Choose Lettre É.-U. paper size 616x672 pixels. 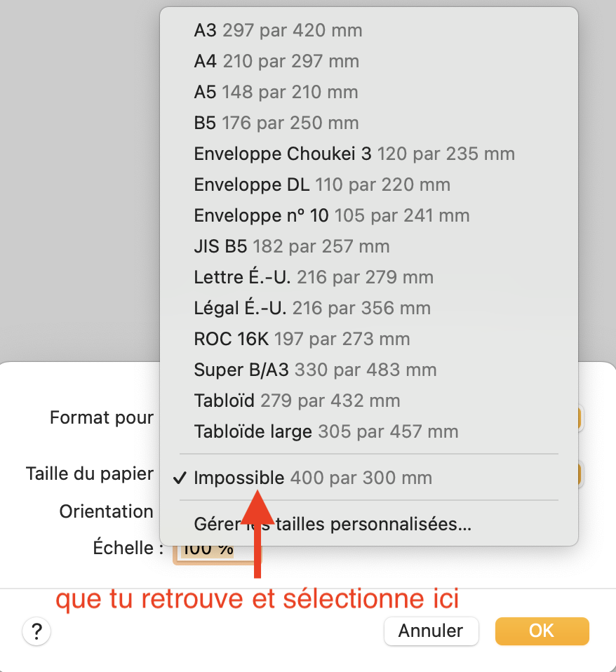314,277
